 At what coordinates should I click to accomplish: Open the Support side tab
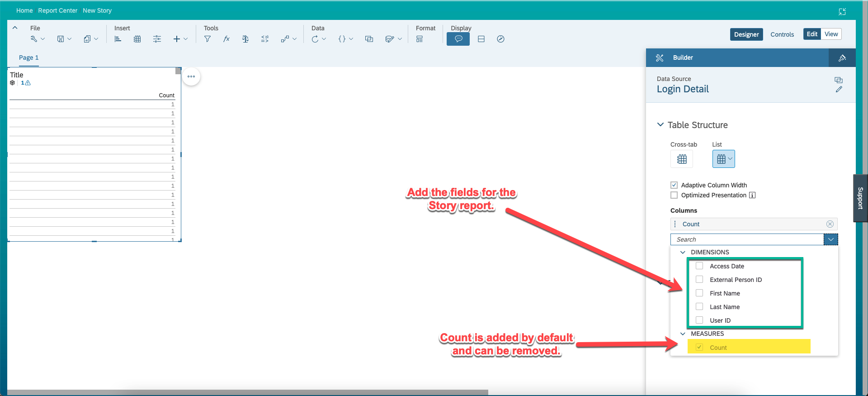pos(860,198)
